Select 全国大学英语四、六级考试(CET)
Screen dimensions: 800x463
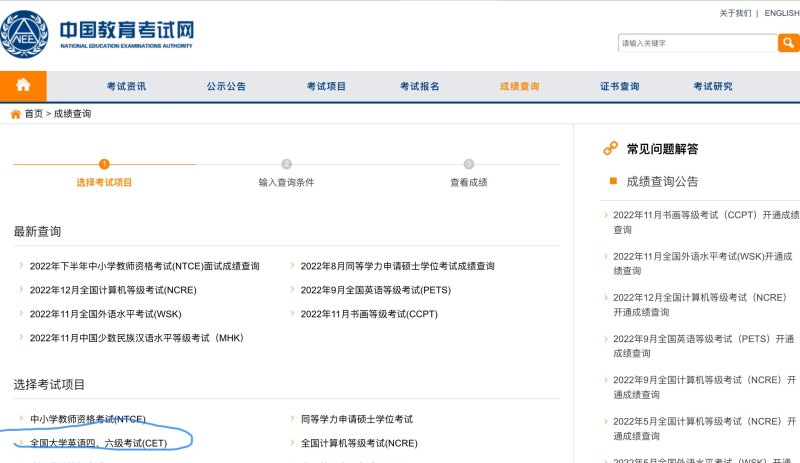[x=98, y=443]
